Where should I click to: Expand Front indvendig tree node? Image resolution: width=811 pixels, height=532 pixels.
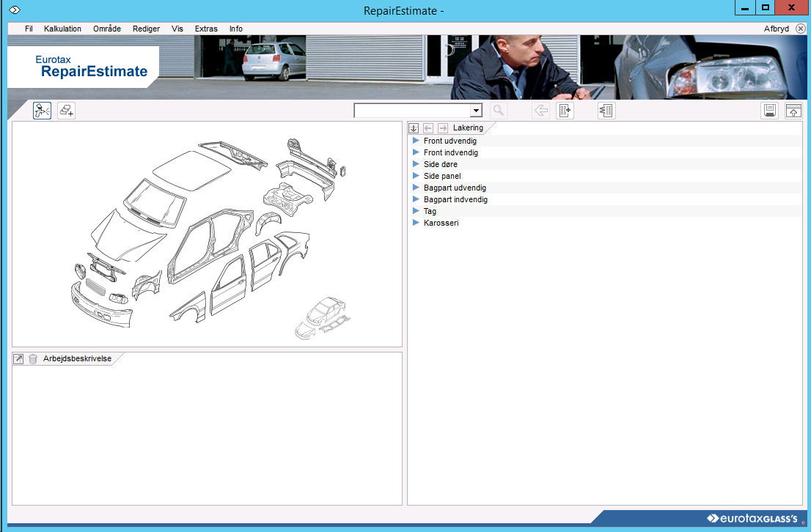415,152
